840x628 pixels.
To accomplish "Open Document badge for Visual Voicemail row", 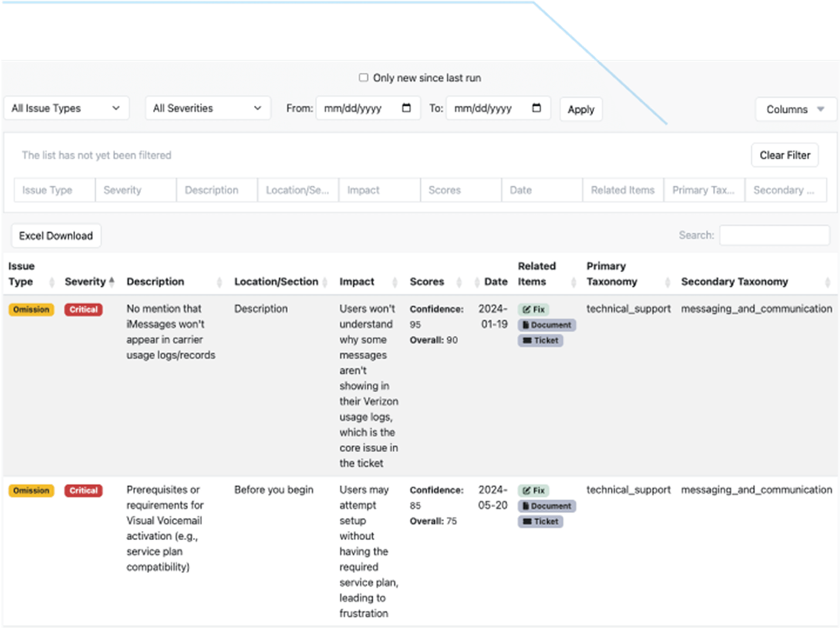I will pos(546,506).
